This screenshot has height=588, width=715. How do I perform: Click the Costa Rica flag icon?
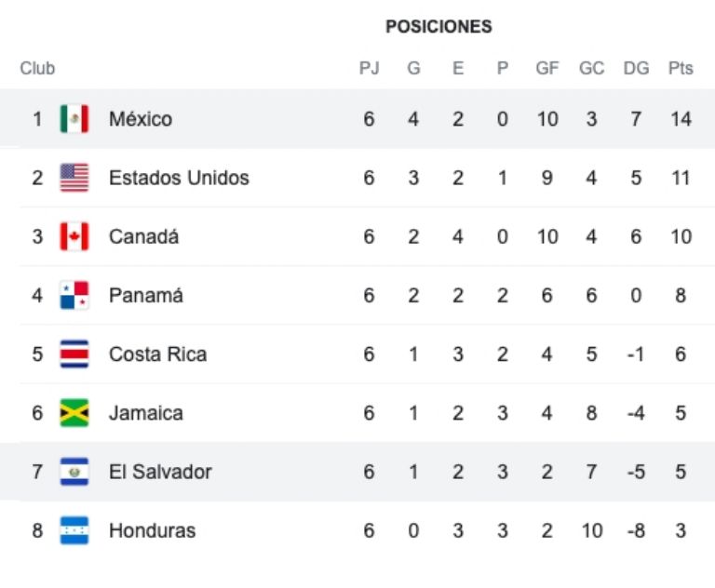coord(74,354)
